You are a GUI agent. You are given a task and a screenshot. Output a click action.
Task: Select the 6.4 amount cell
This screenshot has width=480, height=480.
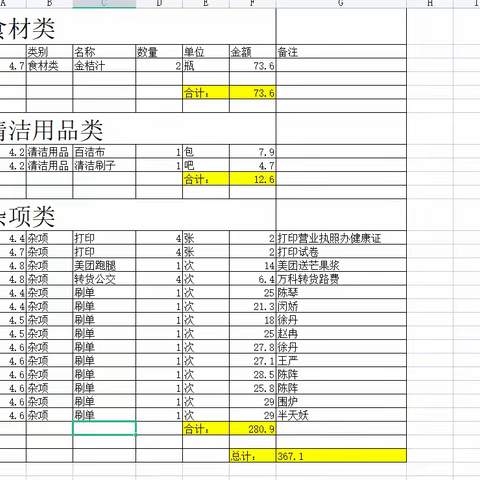(x=253, y=279)
